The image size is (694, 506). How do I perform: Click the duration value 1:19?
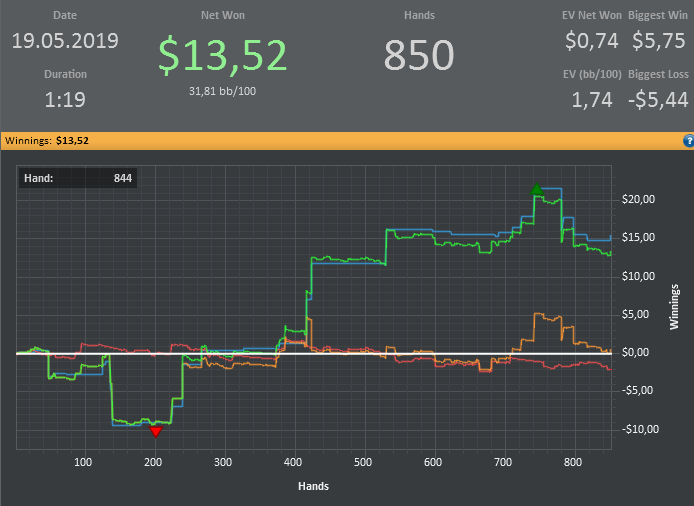pos(65,100)
